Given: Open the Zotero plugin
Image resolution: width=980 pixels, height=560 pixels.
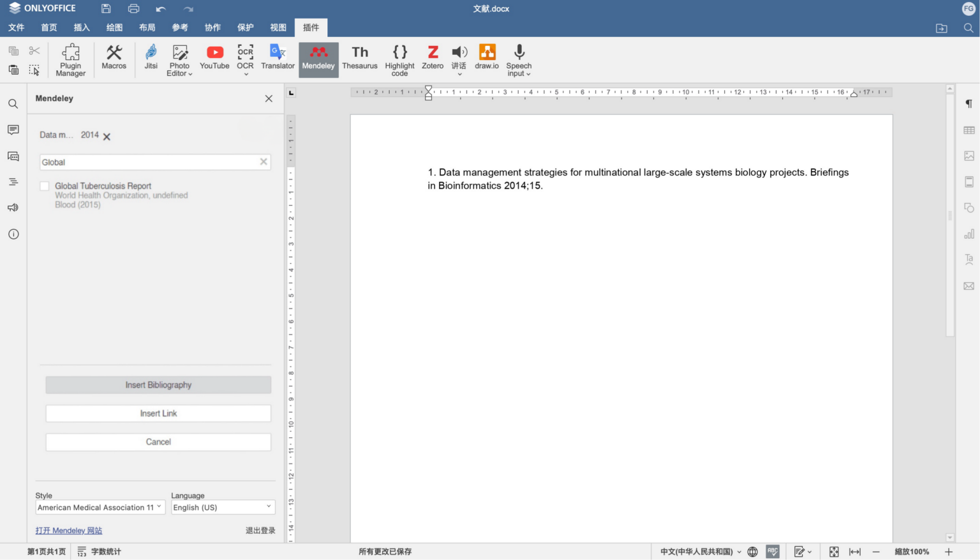Looking at the screenshot, I should 432,58.
